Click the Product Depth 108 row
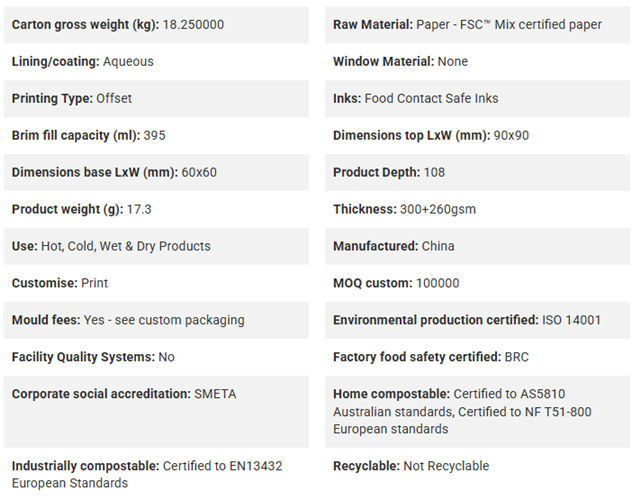The height and width of the screenshot is (500, 640). 477,172
